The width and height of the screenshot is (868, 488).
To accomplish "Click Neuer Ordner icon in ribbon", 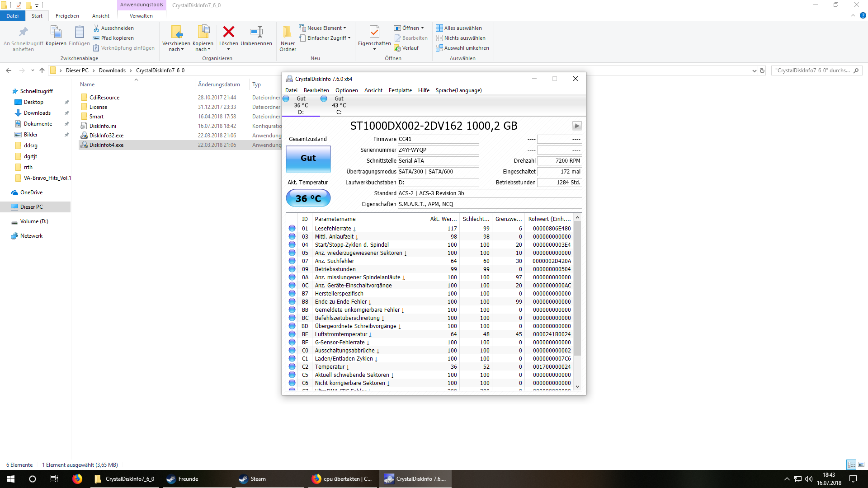I will click(x=288, y=32).
